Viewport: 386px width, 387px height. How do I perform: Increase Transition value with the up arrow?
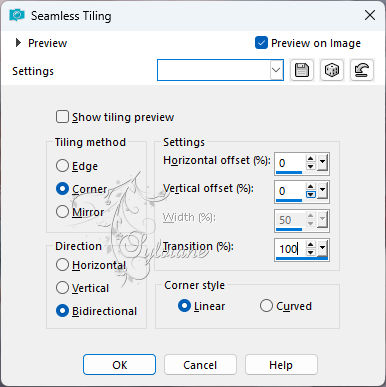[x=311, y=245]
